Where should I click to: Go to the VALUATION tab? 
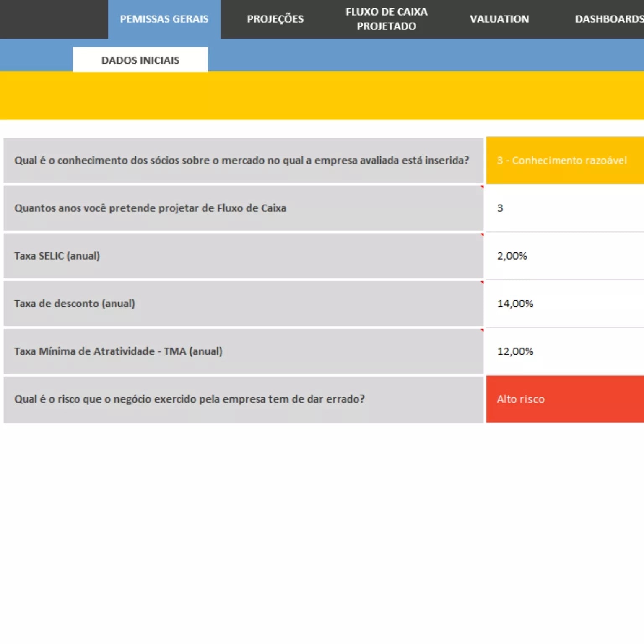tap(499, 19)
